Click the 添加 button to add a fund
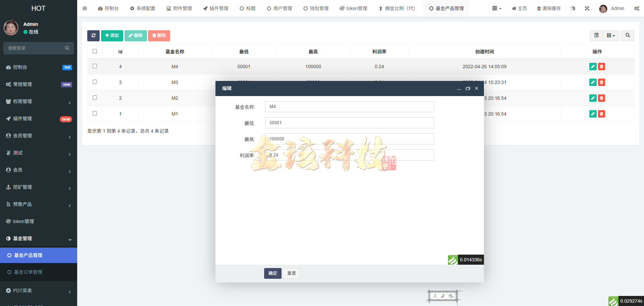 point(112,36)
